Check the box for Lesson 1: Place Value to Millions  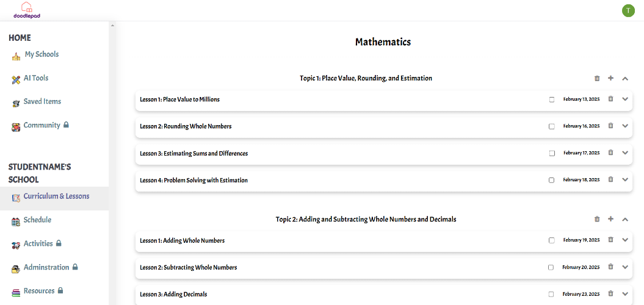tap(552, 99)
